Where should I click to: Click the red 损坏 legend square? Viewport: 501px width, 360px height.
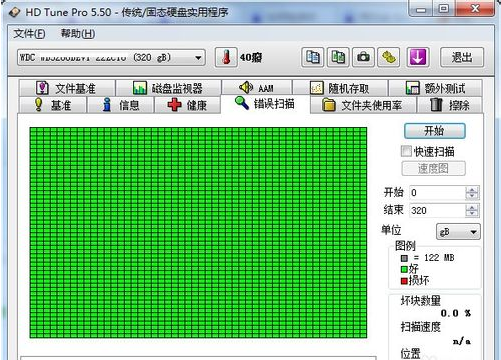(x=404, y=281)
